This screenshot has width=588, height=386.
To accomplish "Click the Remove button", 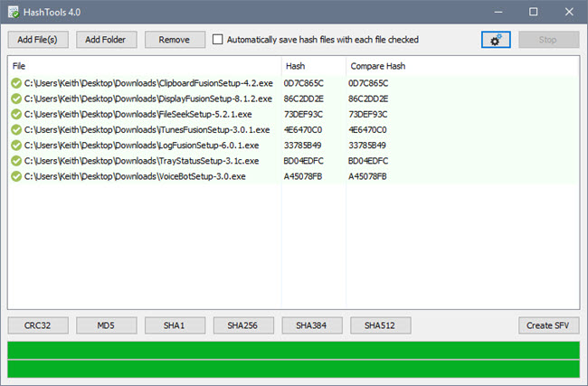I will coord(175,40).
